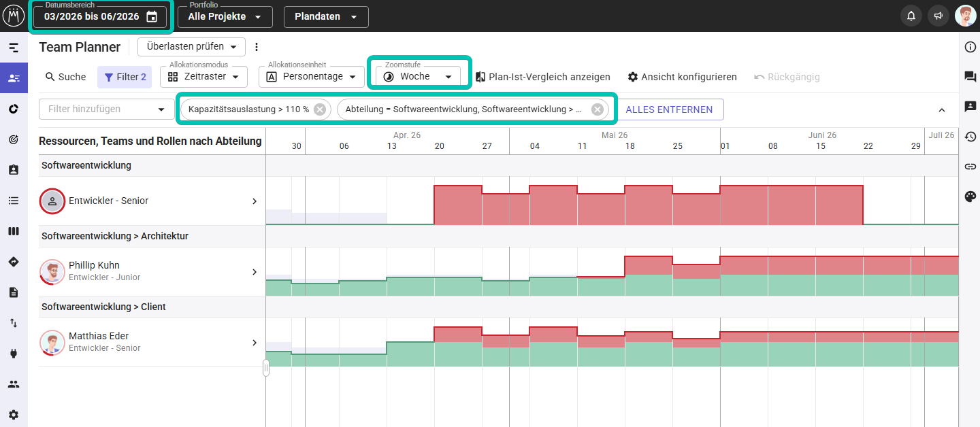
Task: Click calendar icon in Datumsbereich field
Action: (152, 17)
